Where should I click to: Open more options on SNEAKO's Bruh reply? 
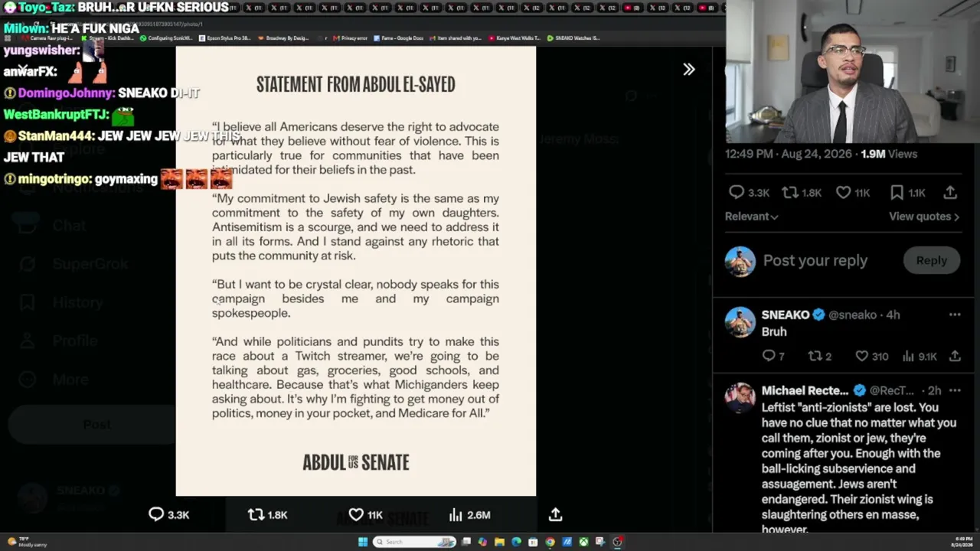point(955,315)
